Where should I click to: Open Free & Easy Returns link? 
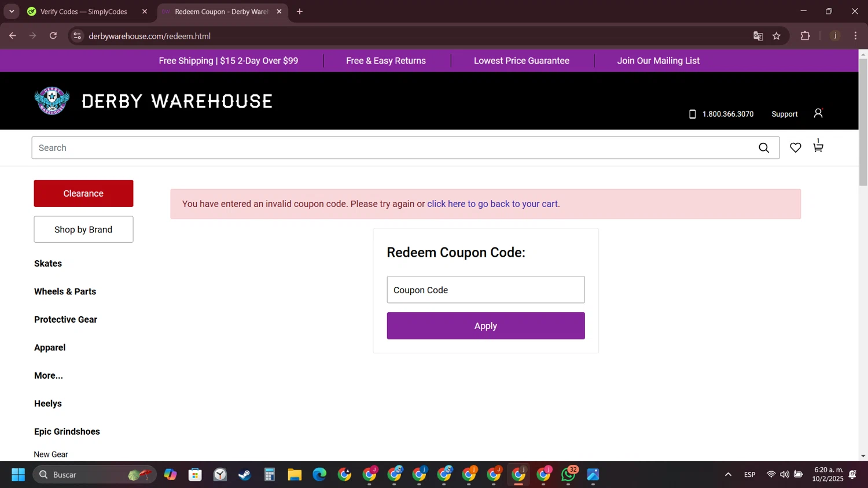[x=386, y=61]
